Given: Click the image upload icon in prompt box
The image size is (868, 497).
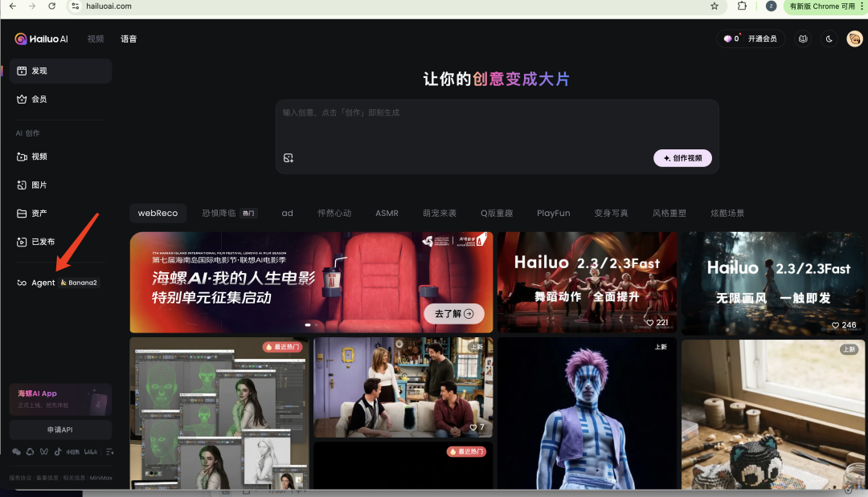Looking at the screenshot, I should [289, 158].
